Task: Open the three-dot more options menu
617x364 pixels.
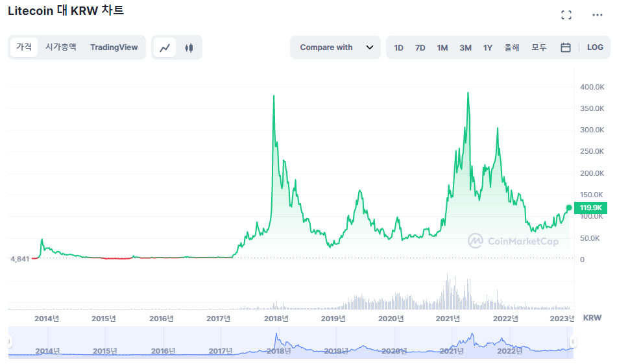Action: tap(598, 15)
